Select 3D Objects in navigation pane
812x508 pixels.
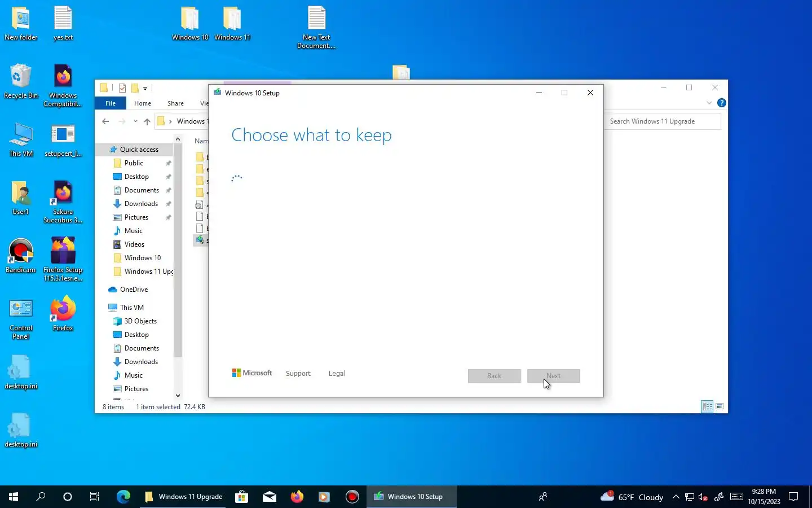[135, 321]
